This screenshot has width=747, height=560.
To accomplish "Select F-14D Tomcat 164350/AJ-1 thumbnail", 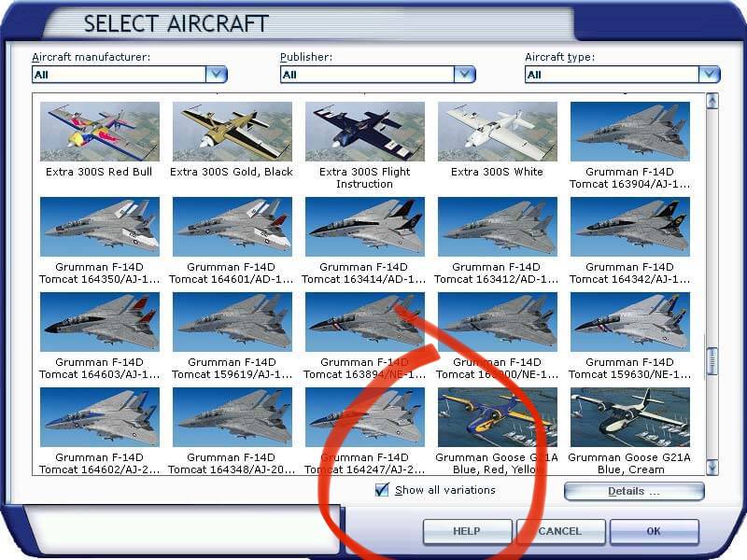I will tap(100, 227).
